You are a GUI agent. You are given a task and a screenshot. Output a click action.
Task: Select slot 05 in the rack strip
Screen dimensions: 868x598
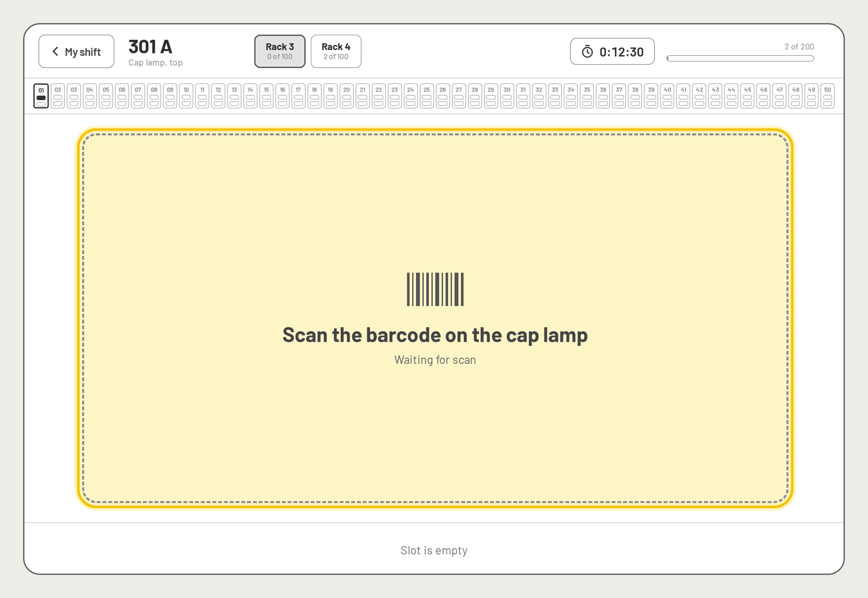pyautogui.click(x=106, y=96)
